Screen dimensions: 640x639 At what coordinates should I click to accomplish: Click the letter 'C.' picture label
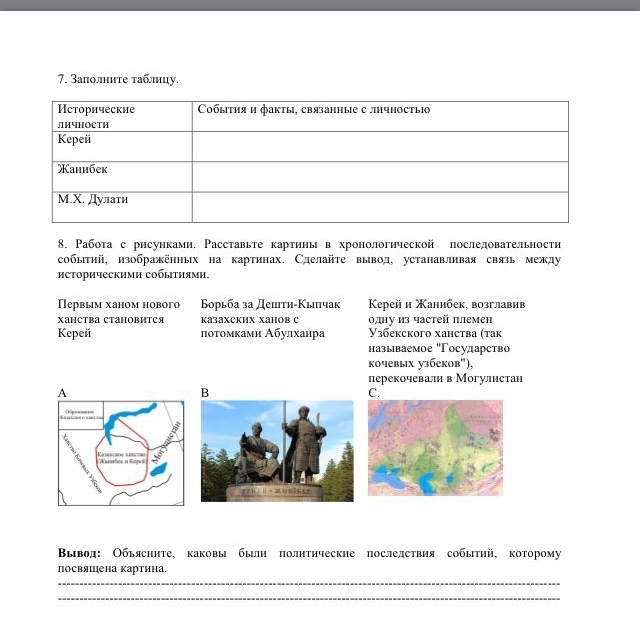[x=374, y=393]
